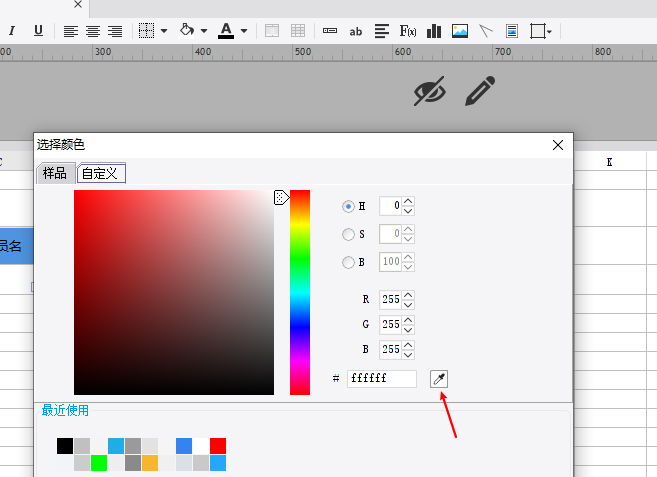Apply font color A icon
The height and width of the screenshot is (477, 657).
(226, 31)
